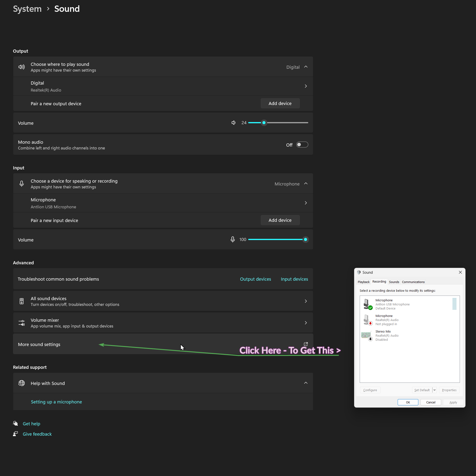476x476 pixels.
Task: Open the Give feedback link
Action: click(x=37, y=434)
